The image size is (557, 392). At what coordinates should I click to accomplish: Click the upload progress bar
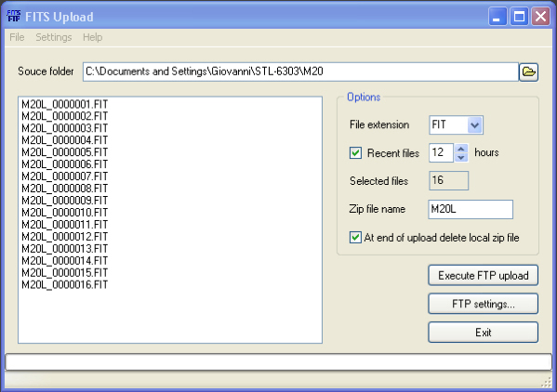(279, 362)
